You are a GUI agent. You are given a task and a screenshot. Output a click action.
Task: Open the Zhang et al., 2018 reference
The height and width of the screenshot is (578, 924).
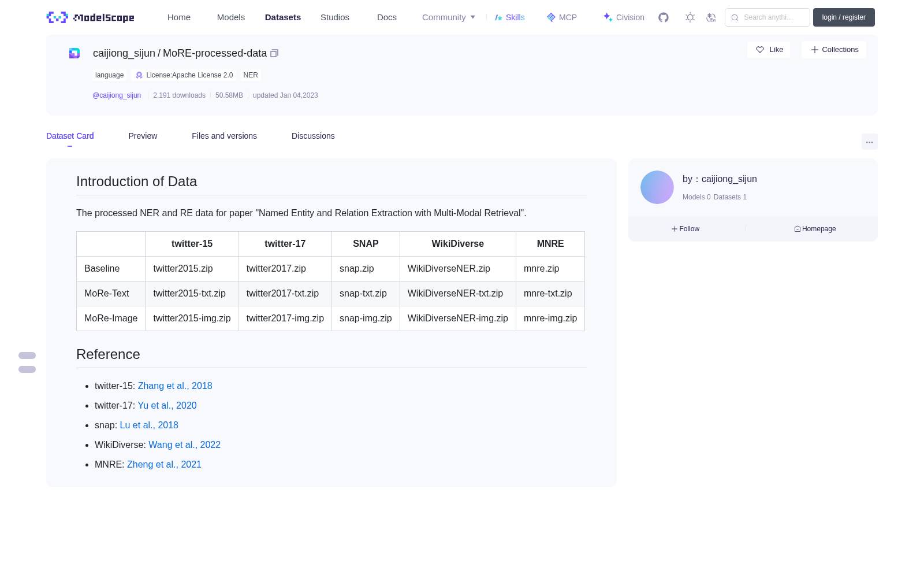pyautogui.click(x=175, y=386)
